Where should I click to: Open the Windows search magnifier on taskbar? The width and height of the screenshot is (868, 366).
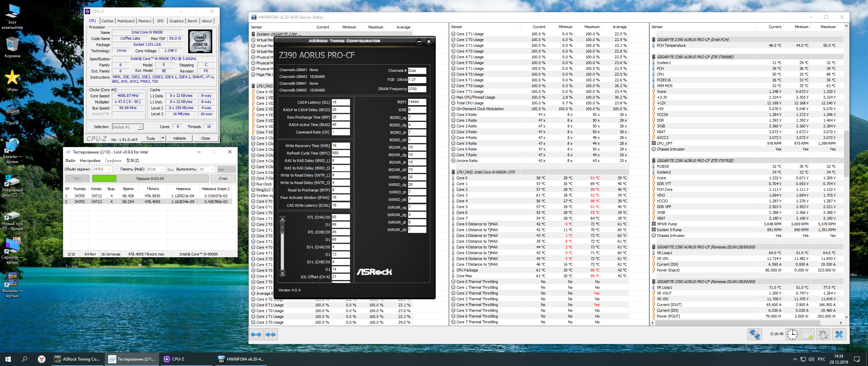click(x=24, y=359)
